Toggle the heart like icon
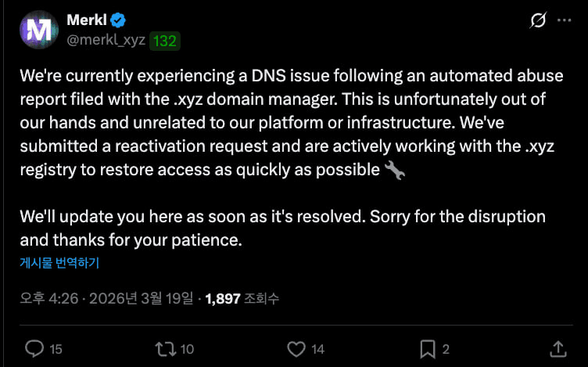 point(296,348)
